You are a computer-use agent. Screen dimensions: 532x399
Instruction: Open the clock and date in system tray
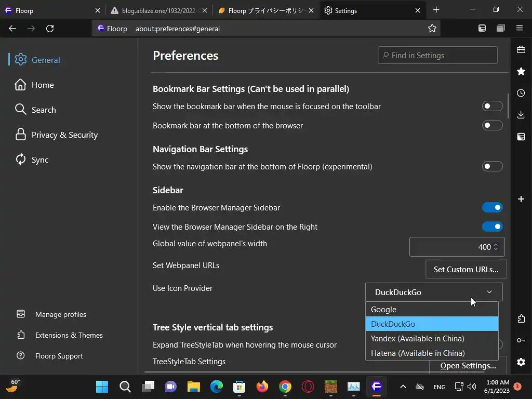(497, 387)
